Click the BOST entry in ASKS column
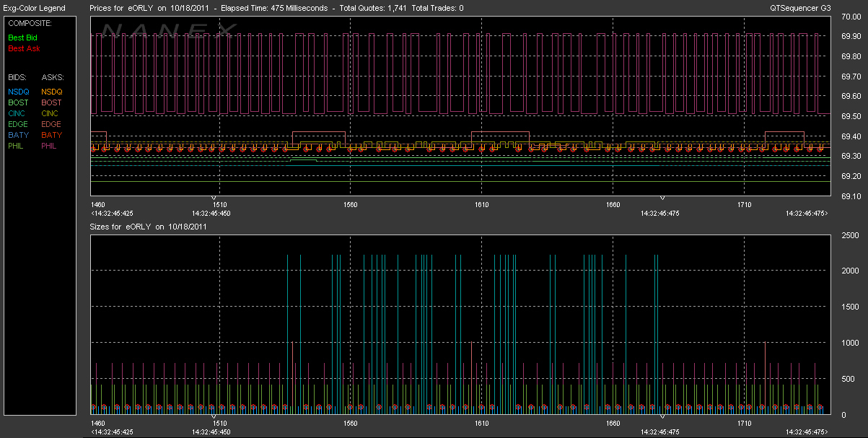This screenshot has height=438, width=868. click(x=52, y=102)
